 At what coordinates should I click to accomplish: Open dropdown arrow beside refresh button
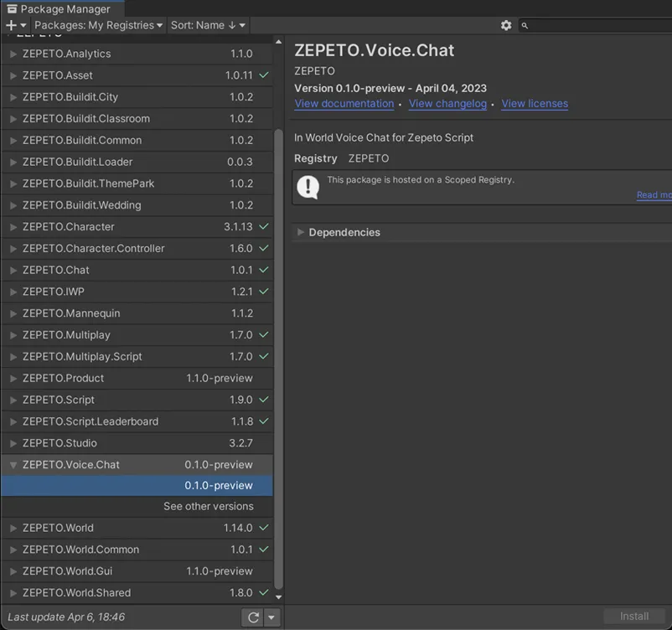271,617
